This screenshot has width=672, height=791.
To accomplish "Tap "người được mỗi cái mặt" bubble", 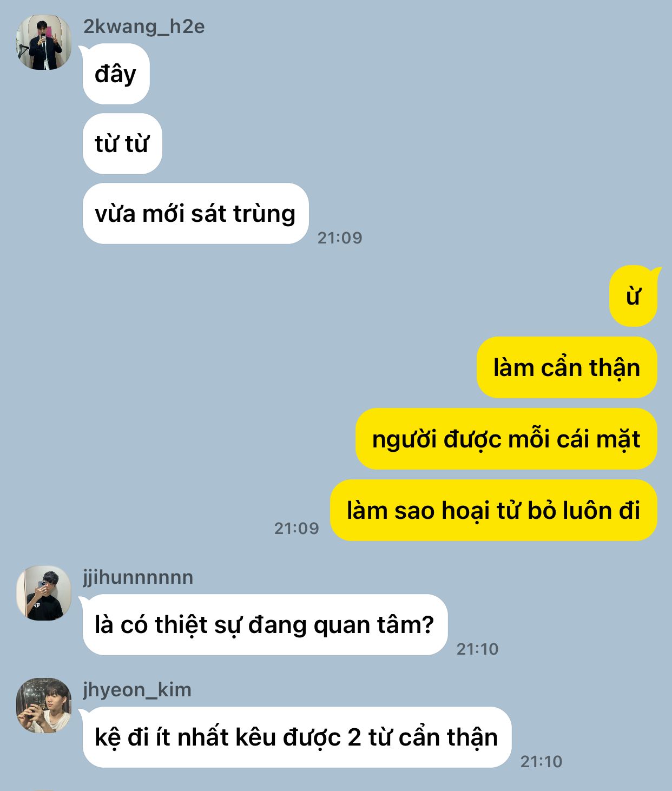I will [x=506, y=439].
